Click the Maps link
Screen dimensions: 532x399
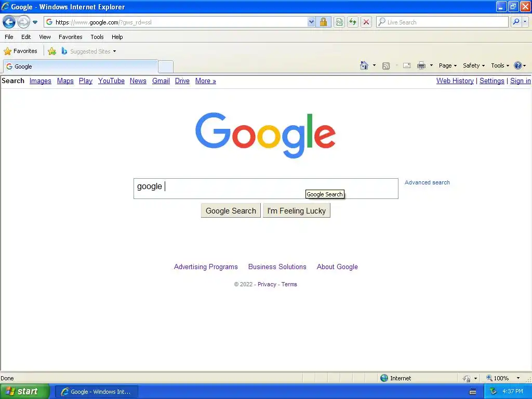coord(65,81)
